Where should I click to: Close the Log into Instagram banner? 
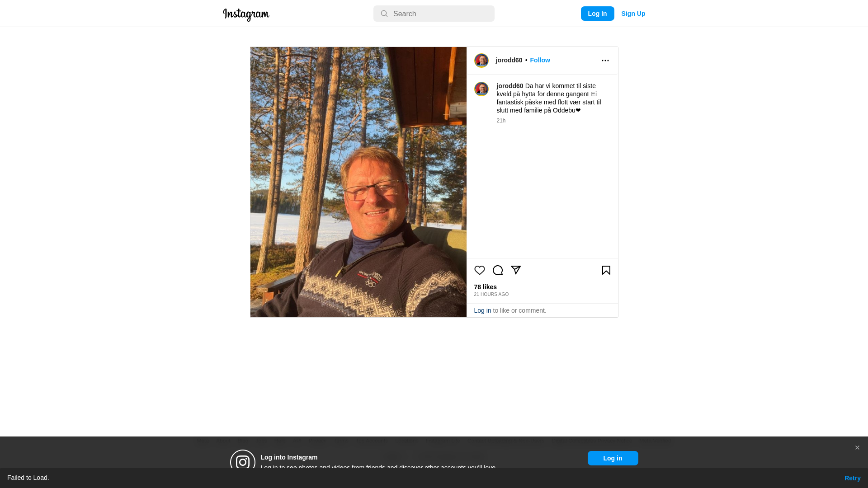pyautogui.click(x=857, y=448)
